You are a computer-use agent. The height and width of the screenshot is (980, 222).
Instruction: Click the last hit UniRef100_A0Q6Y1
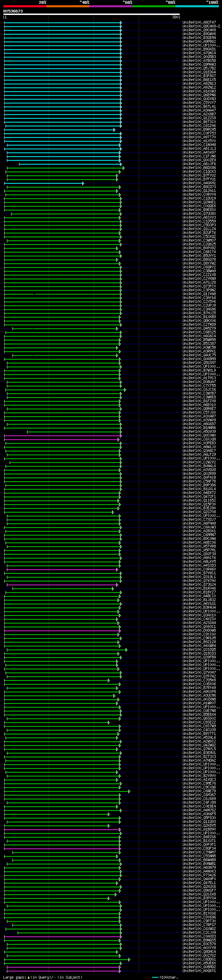pyautogui.click(x=199, y=971)
